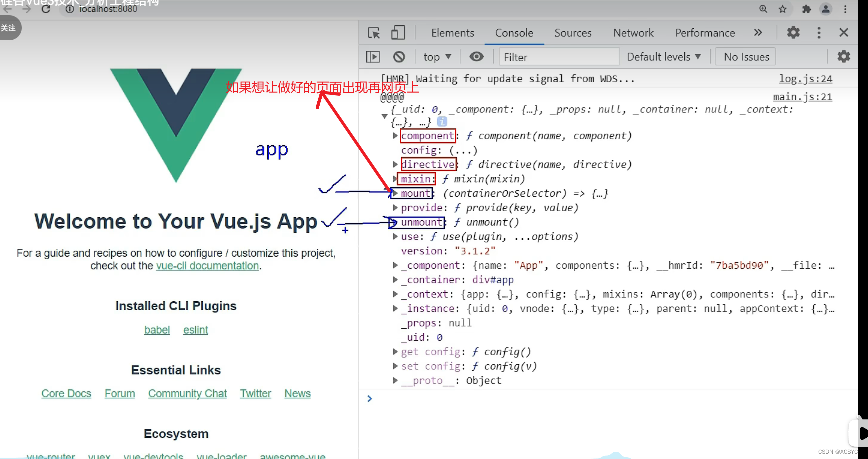Click the No Issues button
The height and width of the screenshot is (459, 868).
[x=746, y=57]
